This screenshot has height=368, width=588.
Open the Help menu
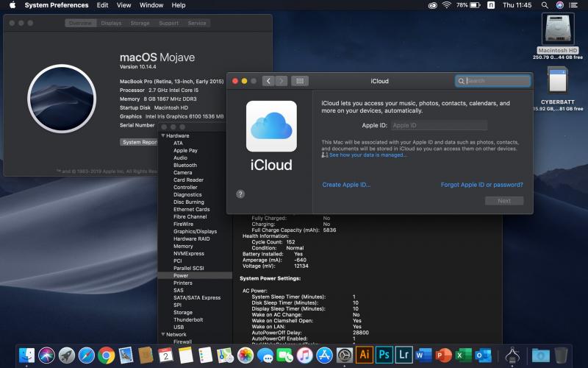tap(179, 5)
